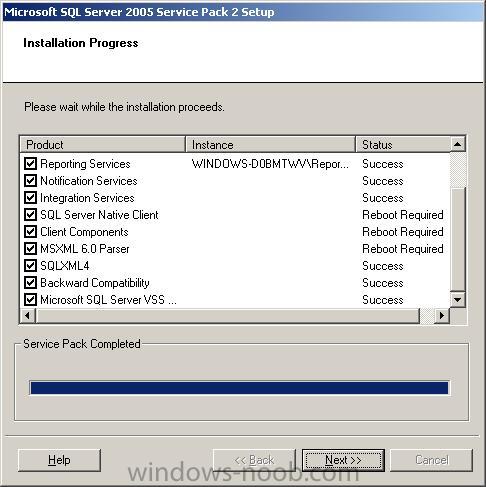Click the vertical scrollbar thumb in list
The height and width of the screenshot is (487, 486).
click(458, 239)
